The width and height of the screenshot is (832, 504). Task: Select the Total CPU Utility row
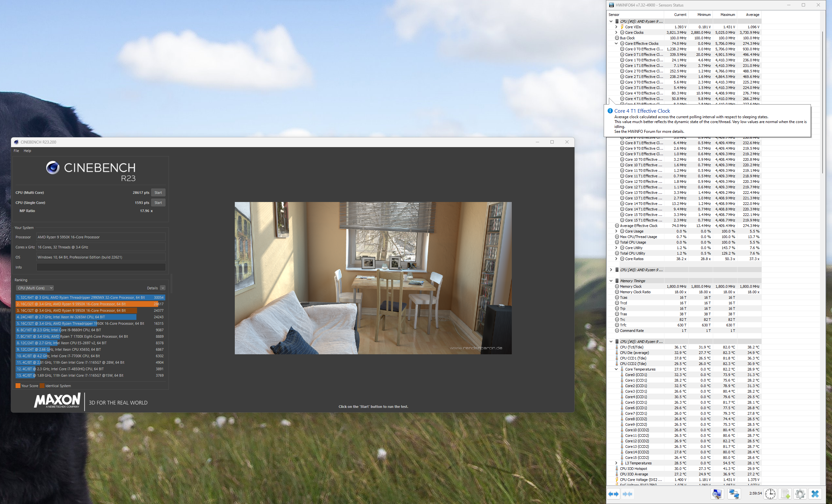[684, 253]
